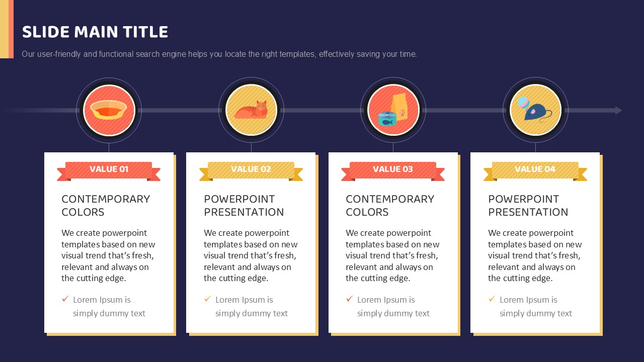The height and width of the screenshot is (362, 644).
Task: Click the timeline arrowhead at the right end
Action: click(x=619, y=111)
